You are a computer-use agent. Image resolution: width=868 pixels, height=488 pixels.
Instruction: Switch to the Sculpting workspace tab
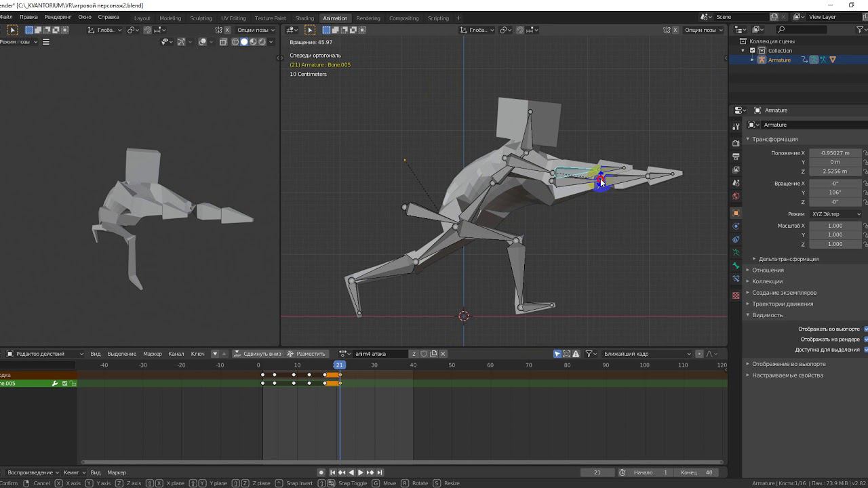click(201, 18)
